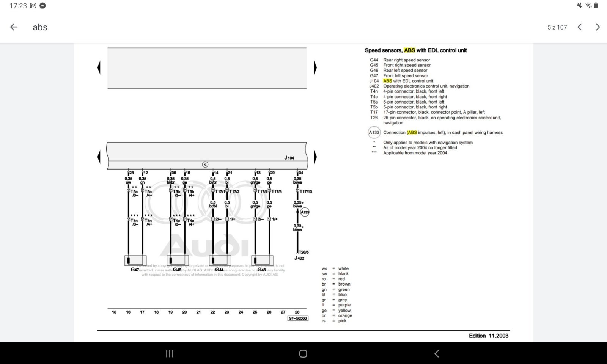607x364 pixels.
Task: Tap '4-pin connector, black, front left' entry
Action: point(414,91)
